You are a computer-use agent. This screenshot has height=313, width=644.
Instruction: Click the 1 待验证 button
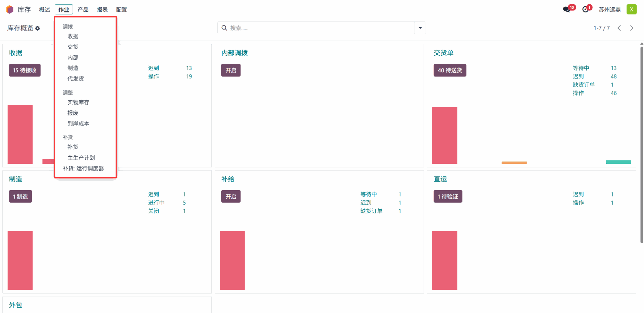pyautogui.click(x=447, y=197)
